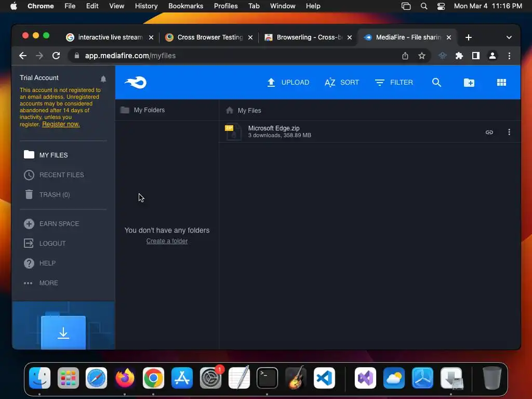Click the Create a folder link
Image resolution: width=532 pixels, height=399 pixels.
click(x=167, y=241)
